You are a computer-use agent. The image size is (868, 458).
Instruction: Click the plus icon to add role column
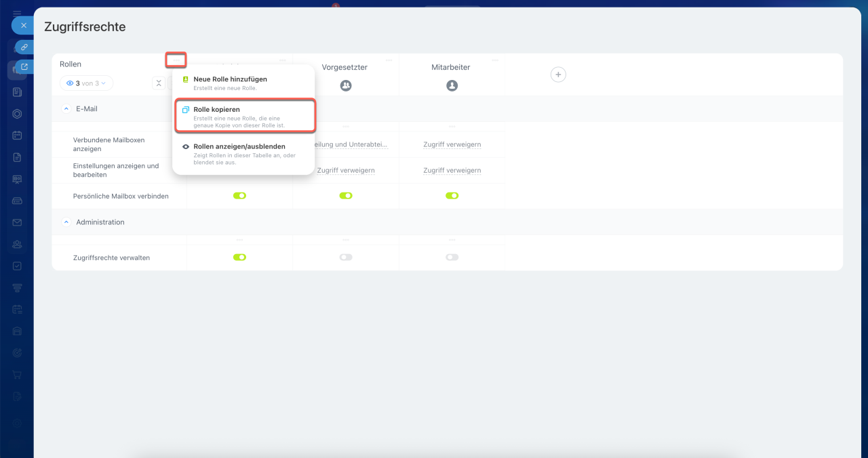(557, 75)
